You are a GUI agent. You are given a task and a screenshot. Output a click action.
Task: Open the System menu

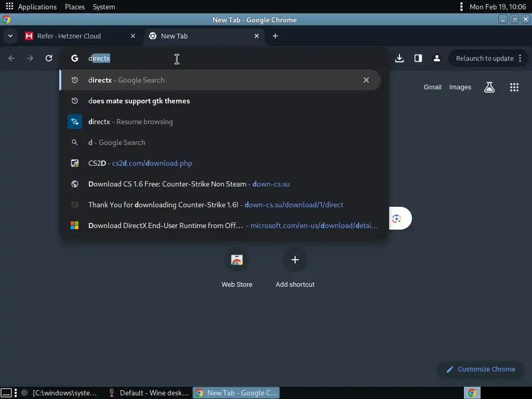(104, 7)
